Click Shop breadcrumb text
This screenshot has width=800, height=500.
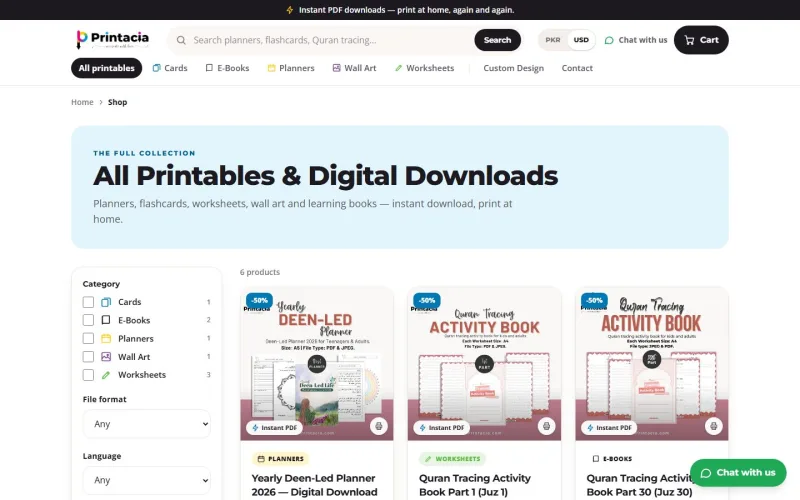click(x=117, y=102)
